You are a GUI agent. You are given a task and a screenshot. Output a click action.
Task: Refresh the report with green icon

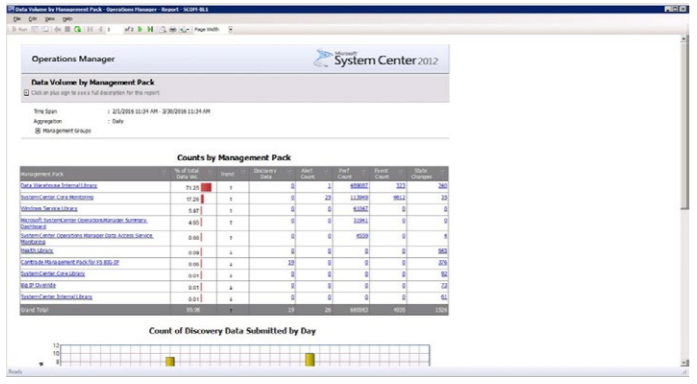pyautogui.click(x=77, y=29)
